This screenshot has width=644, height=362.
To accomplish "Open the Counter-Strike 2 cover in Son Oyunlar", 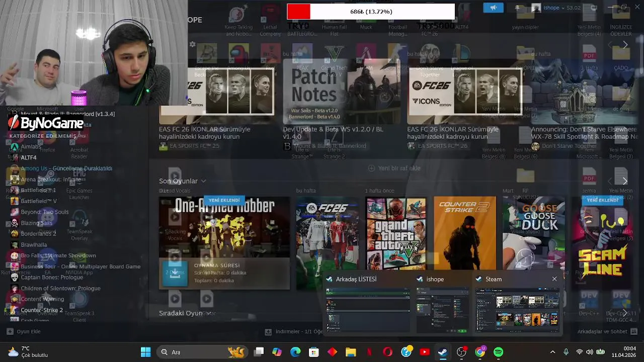I will coord(465,234).
